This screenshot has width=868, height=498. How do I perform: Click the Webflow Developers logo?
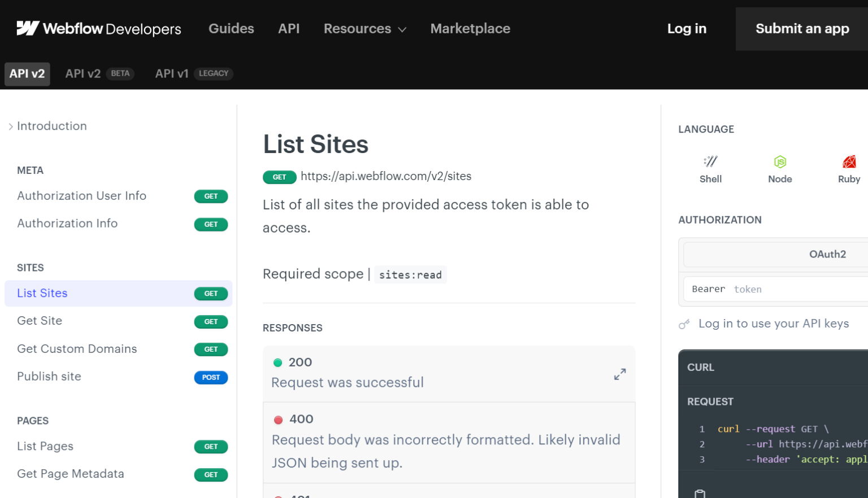click(99, 28)
